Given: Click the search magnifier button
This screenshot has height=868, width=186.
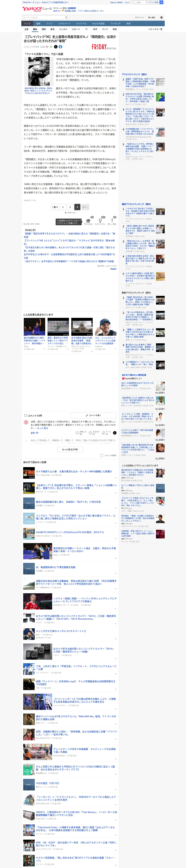Looking at the screenshot, I should [66, 18].
